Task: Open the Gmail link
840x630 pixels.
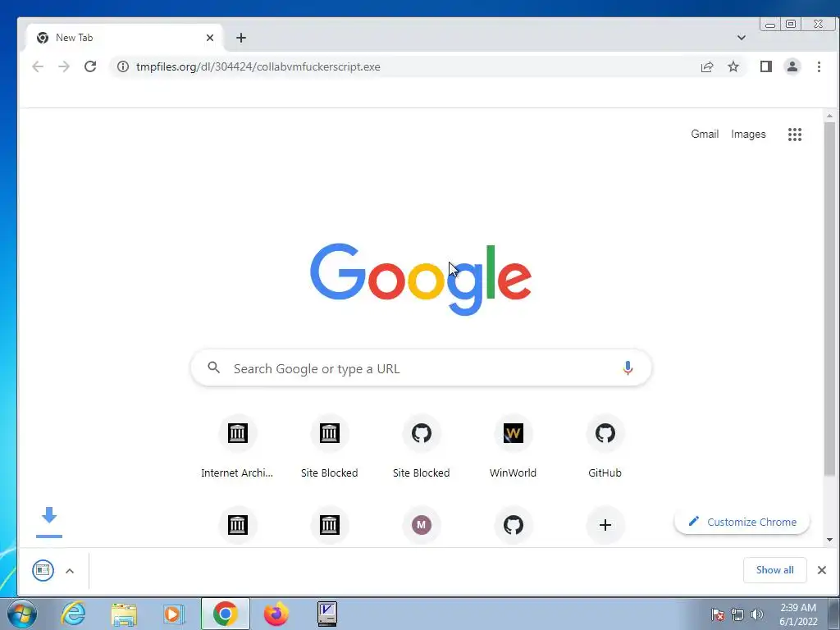Action: (705, 134)
